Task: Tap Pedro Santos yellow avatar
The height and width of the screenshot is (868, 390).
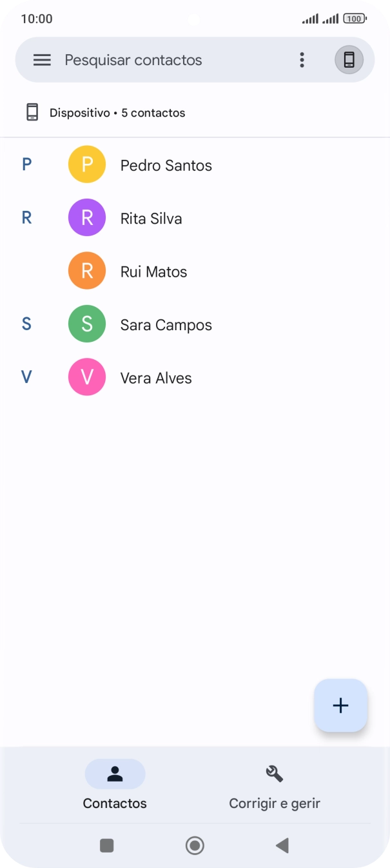Action: click(87, 164)
